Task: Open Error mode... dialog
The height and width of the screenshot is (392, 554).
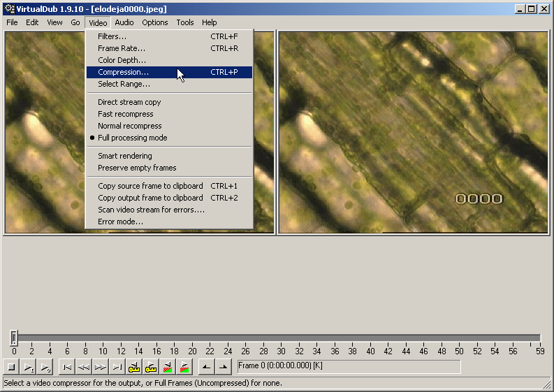Action: pyautogui.click(x=169, y=222)
